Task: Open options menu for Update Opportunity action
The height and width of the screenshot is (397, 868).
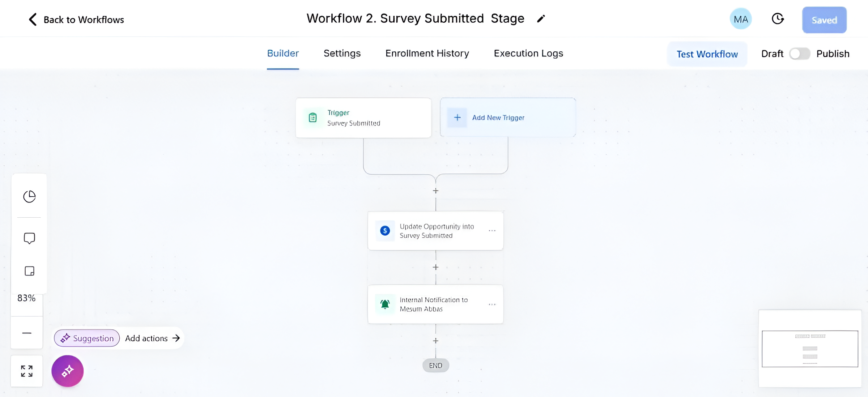Action: [492, 231]
